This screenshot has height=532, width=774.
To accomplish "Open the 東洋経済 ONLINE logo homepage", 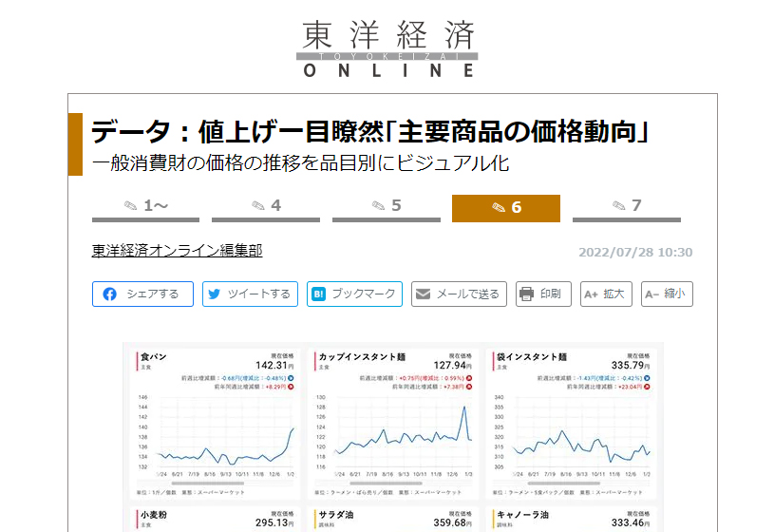I will pyautogui.click(x=387, y=49).
